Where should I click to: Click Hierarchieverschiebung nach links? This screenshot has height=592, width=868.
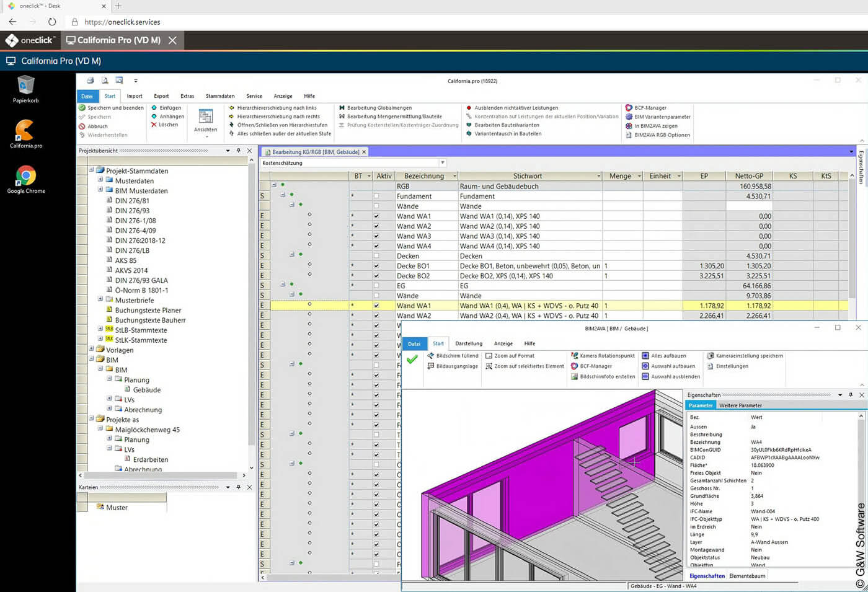point(277,107)
